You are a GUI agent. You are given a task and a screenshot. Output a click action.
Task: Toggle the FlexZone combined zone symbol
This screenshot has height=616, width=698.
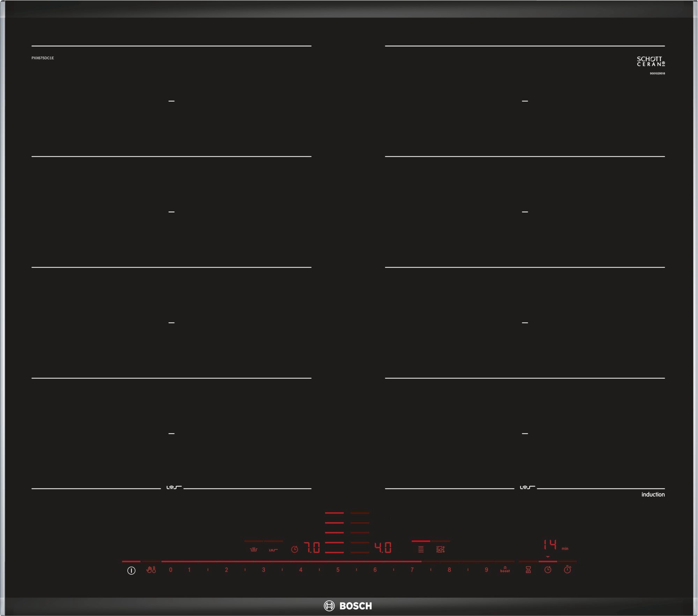click(421, 549)
